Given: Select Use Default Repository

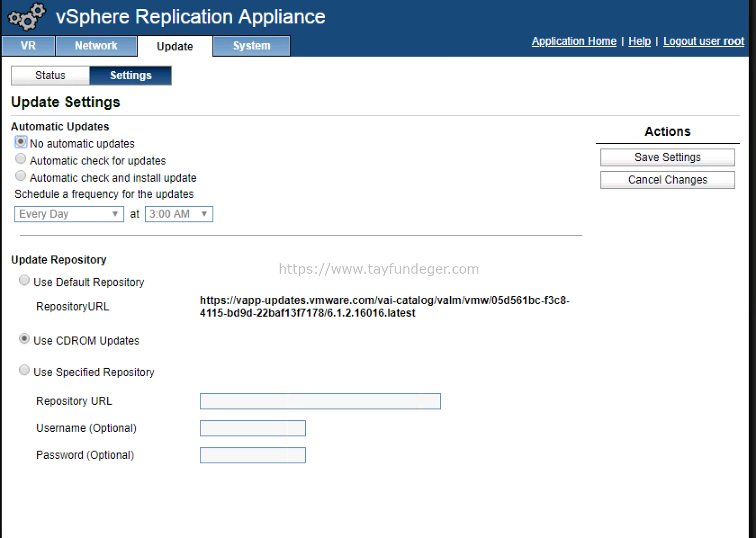Looking at the screenshot, I should 24,280.
